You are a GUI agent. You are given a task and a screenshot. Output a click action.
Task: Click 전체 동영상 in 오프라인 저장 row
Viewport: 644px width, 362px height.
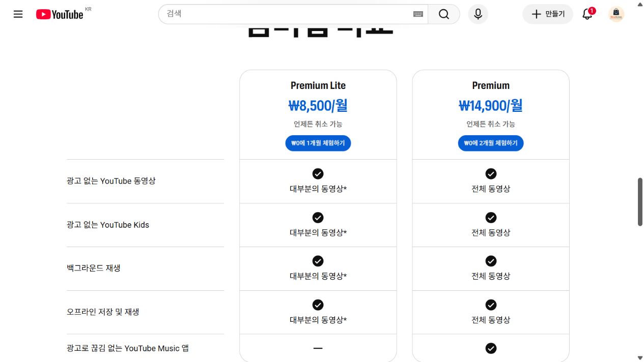pyautogui.click(x=491, y=320)
